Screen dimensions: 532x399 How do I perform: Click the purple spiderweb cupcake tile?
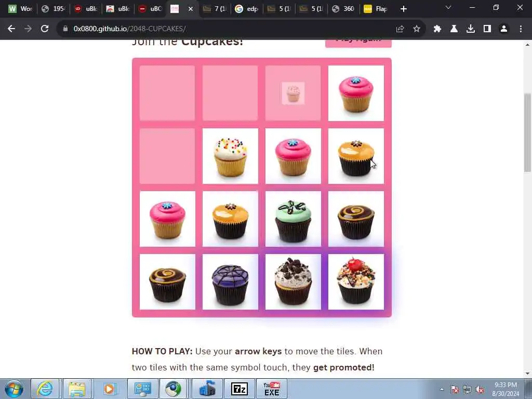(230, 282)
